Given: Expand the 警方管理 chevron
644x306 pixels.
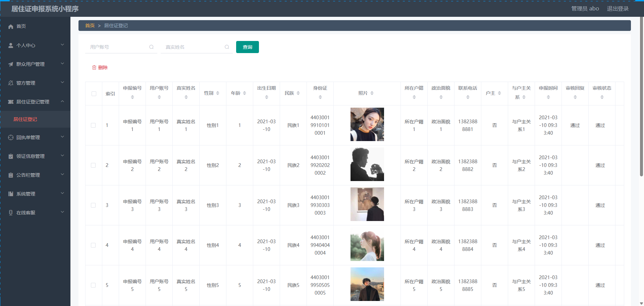Looking at the screenshot, I should 62,82.
